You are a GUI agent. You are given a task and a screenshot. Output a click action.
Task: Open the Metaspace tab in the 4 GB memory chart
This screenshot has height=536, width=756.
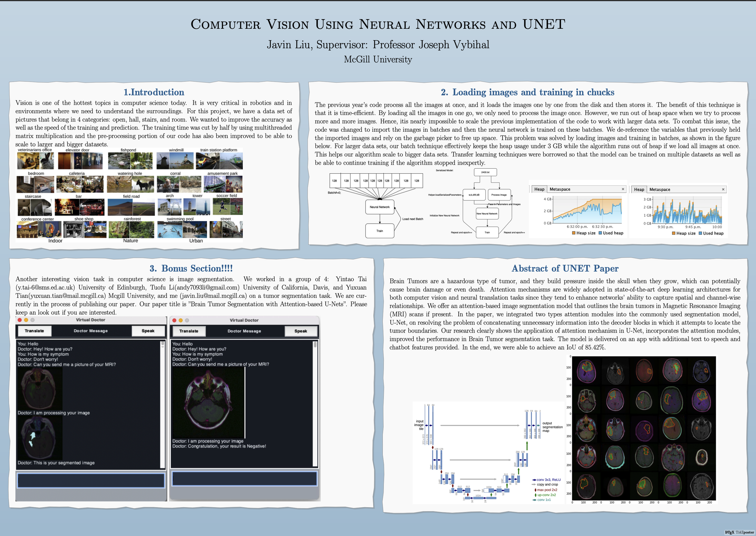pos(560,189)
